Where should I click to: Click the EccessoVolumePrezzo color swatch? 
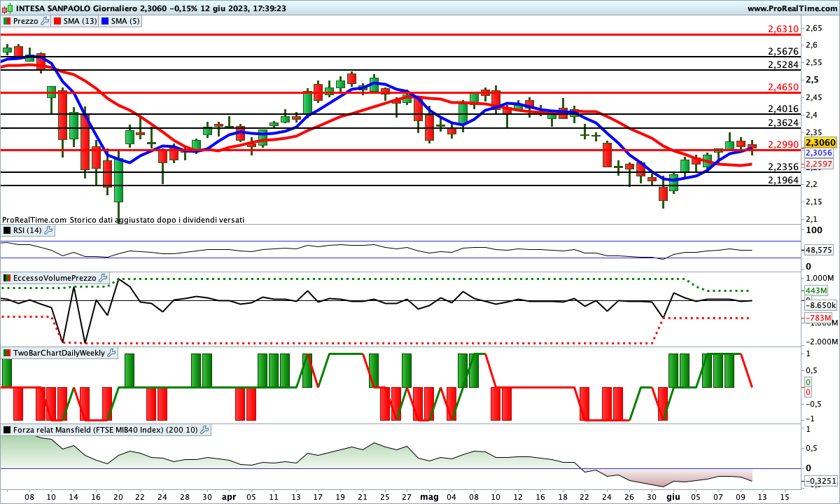click(x=7, y=278)
